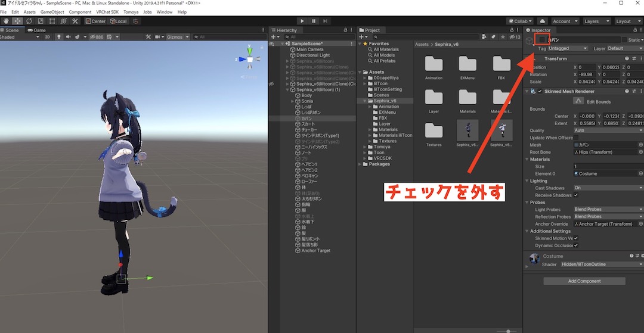Viewport: 644px width, 333px height.
Task: Open Transform component preset icon
Action: pyautogui.click(x=634, y=58)
